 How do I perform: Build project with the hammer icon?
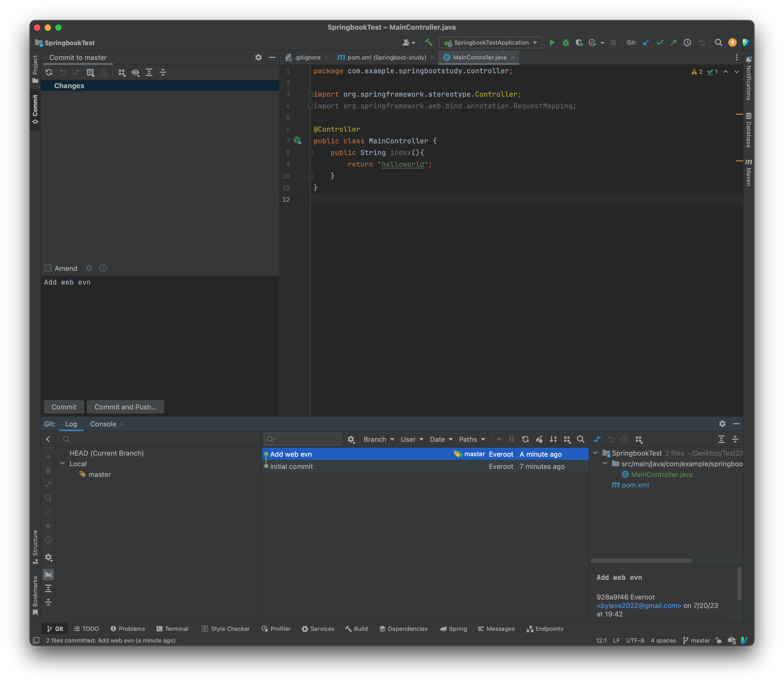pyautogui.click(x=429, y=42)
